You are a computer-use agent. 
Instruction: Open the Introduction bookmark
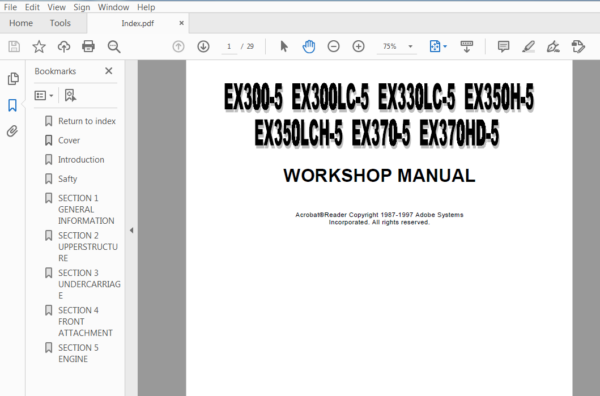81,160
